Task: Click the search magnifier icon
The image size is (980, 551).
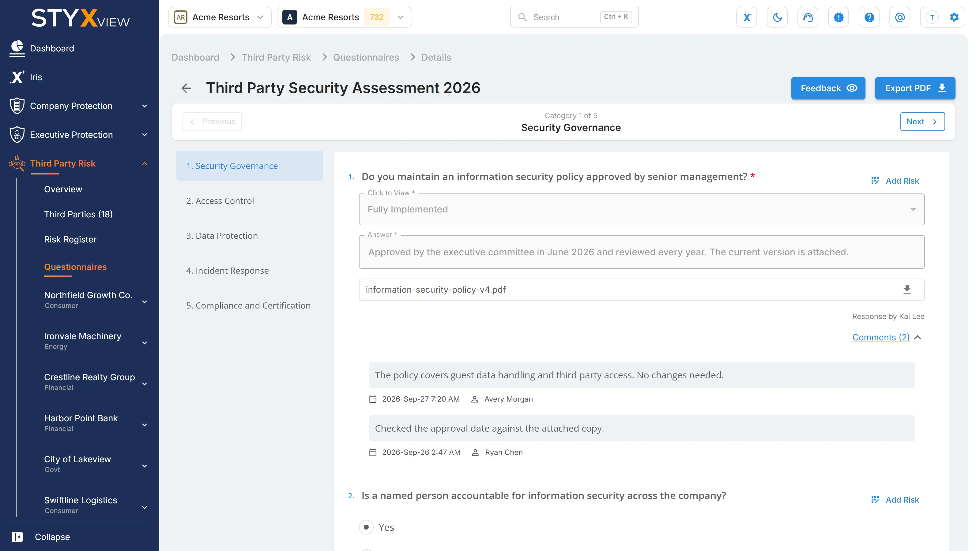Action: (522, 17)
